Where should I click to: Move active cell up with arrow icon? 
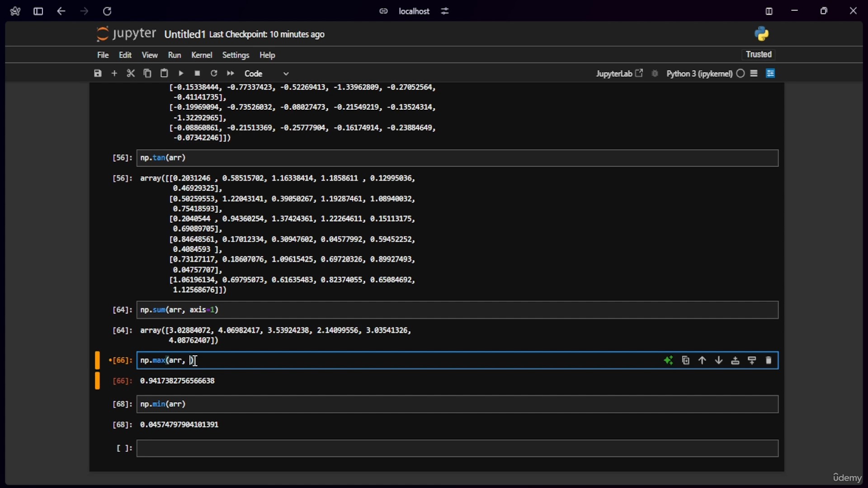[703, 361]
